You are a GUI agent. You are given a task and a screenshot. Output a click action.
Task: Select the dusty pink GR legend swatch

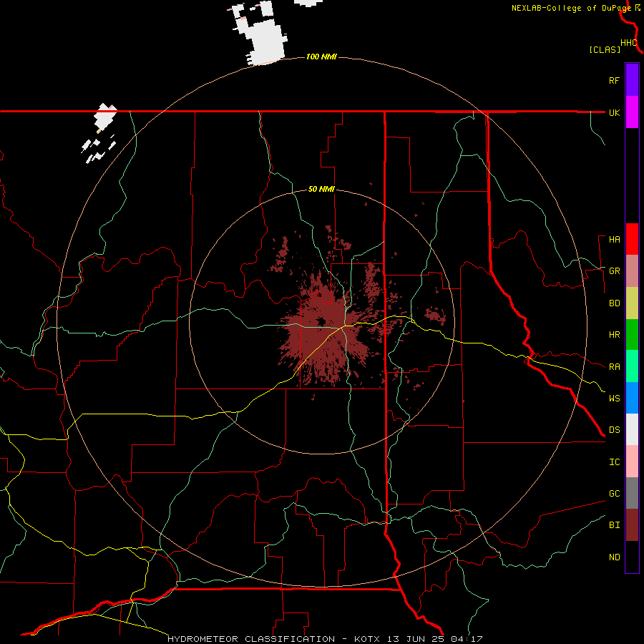[632, 271]
